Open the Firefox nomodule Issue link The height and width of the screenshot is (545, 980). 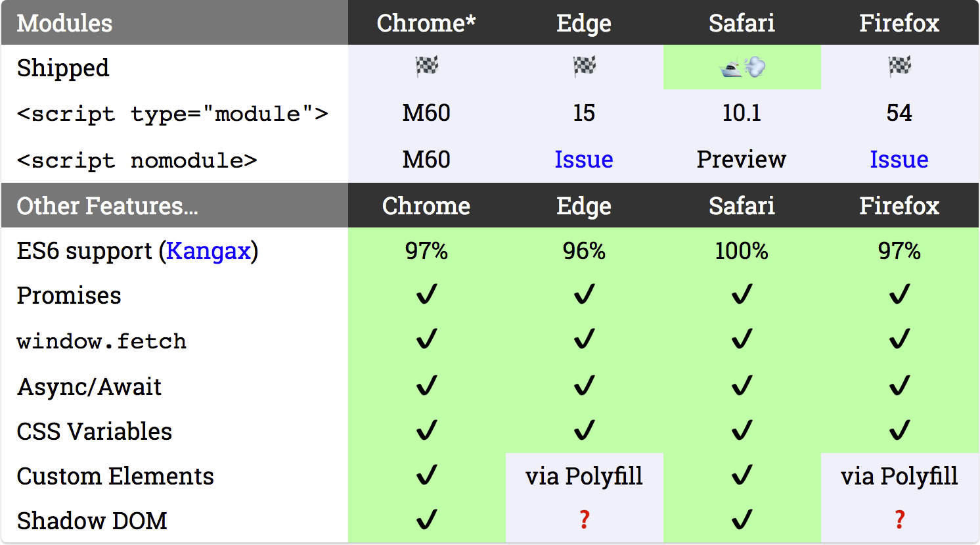(899, 160)
